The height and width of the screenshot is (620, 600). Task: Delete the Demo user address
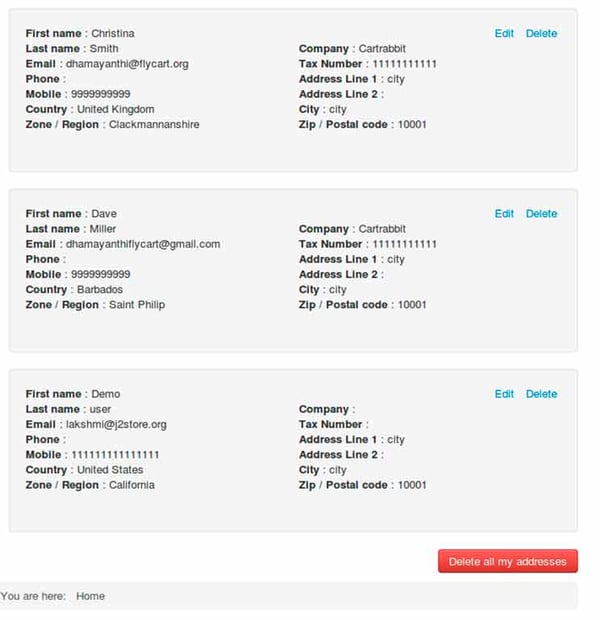[541, 394]
